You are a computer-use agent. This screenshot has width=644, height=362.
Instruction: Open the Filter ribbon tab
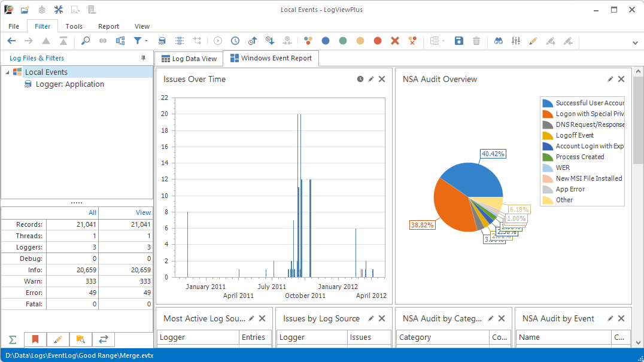click(x=42, y=26)
